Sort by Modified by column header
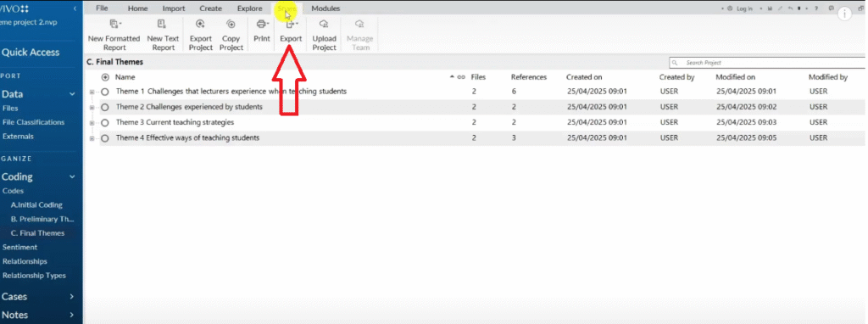 828,77
